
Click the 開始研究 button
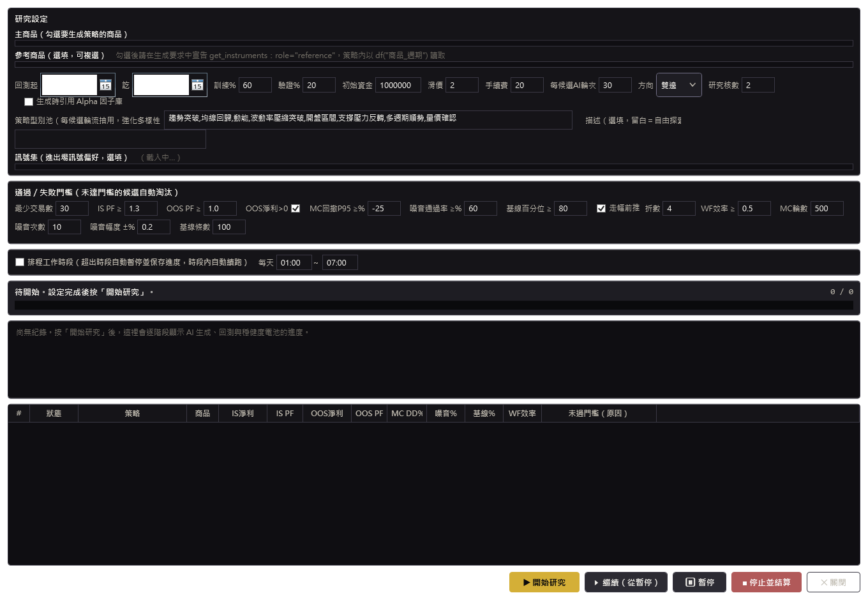point(544,582)
